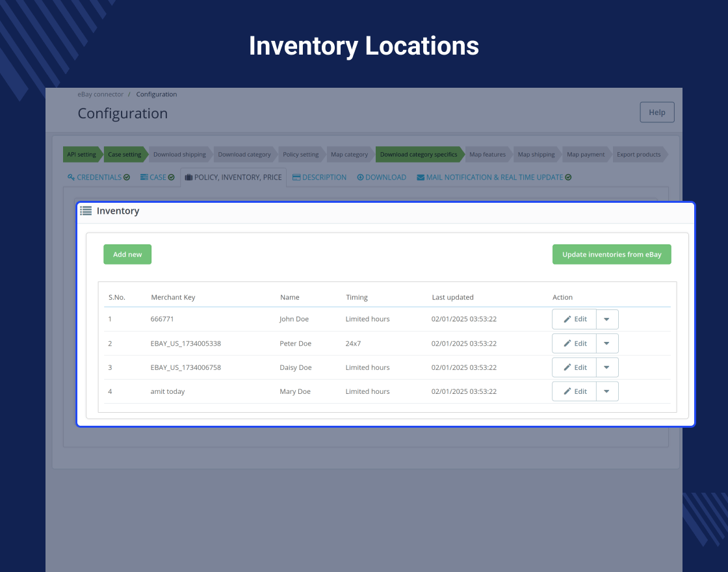Expand action dropdown for John Doe row
728x572 pixels.
(x=607, y=319)
